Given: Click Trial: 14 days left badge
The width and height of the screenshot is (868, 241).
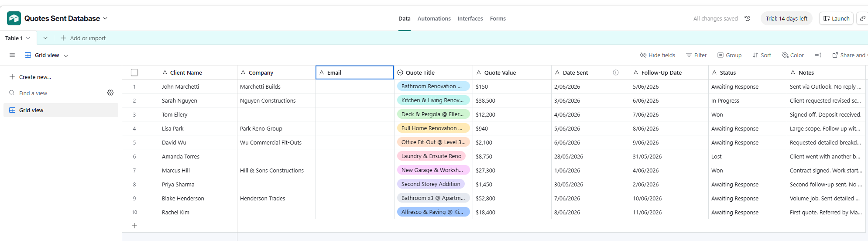Looking at the screenshot, I should [x=786, y=18].
